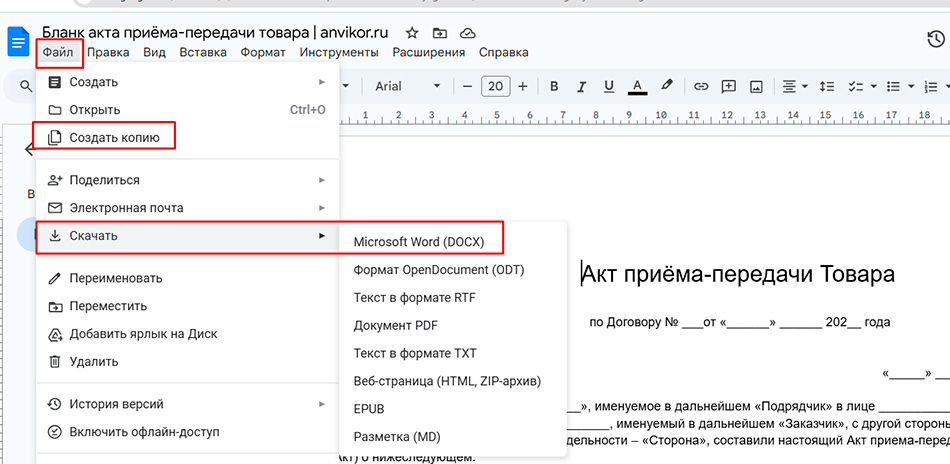950x464 pixels.
Task: Toggle italic formatting
Action: tap(582, 87)
